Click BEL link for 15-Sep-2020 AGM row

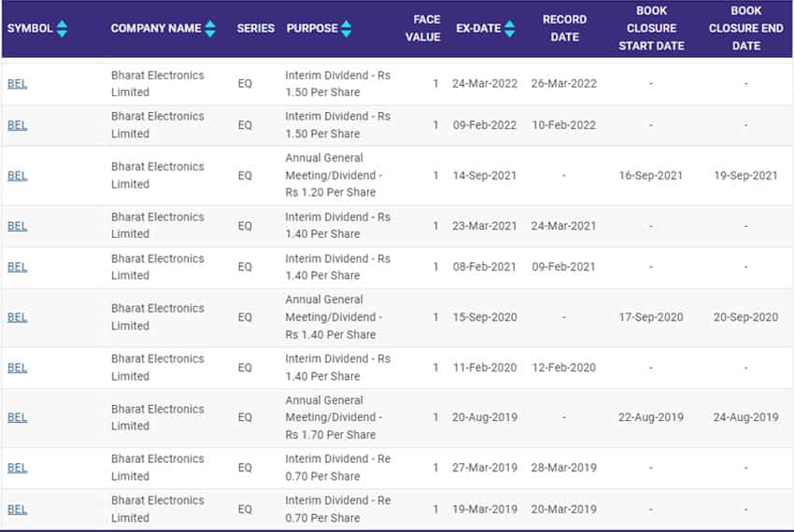click(17, 317)
